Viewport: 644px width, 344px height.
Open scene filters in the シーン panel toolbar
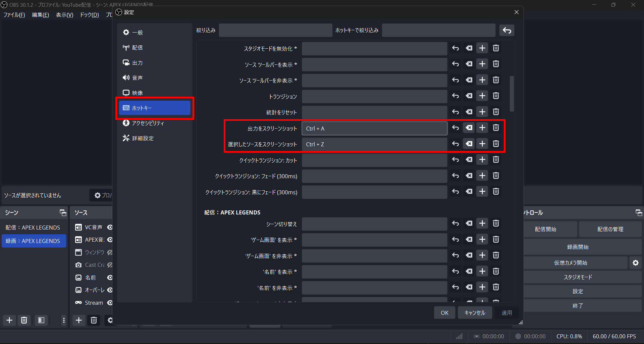tap(41, 320)
